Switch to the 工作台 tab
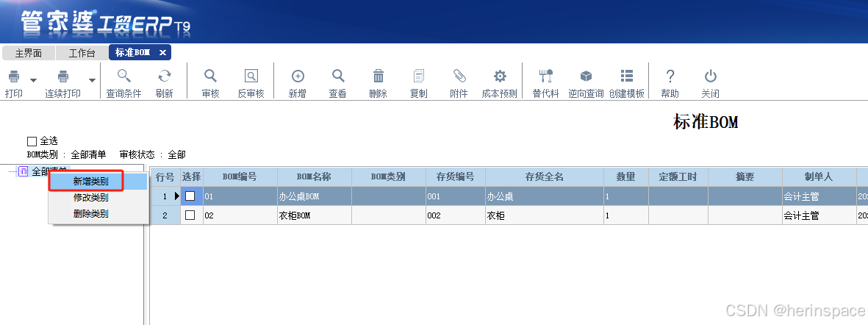Viewport: 868px width, 325px height. (x=82, y=53)
